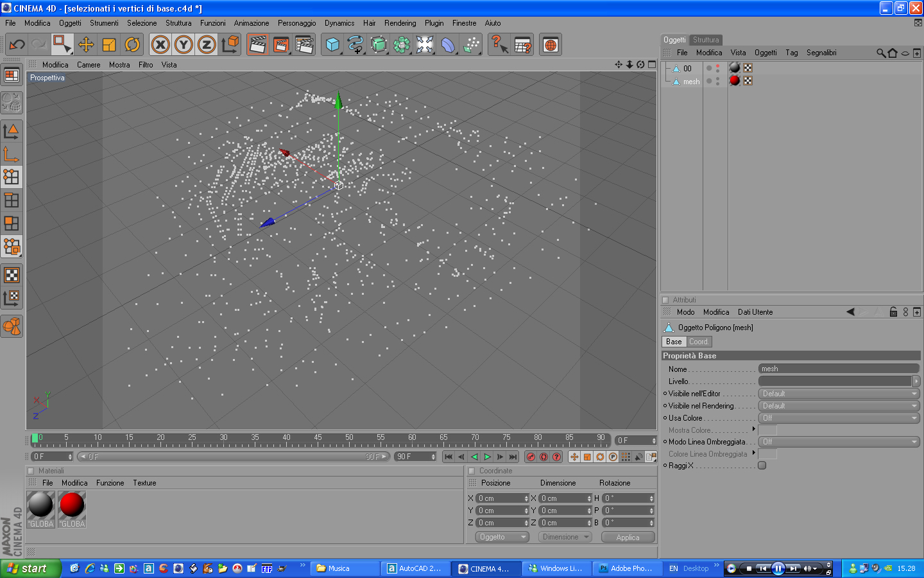Switch to AutoCAD taskbar button
Image resolution: width=924 pixels, height=578 pixels.
point(415,568)
